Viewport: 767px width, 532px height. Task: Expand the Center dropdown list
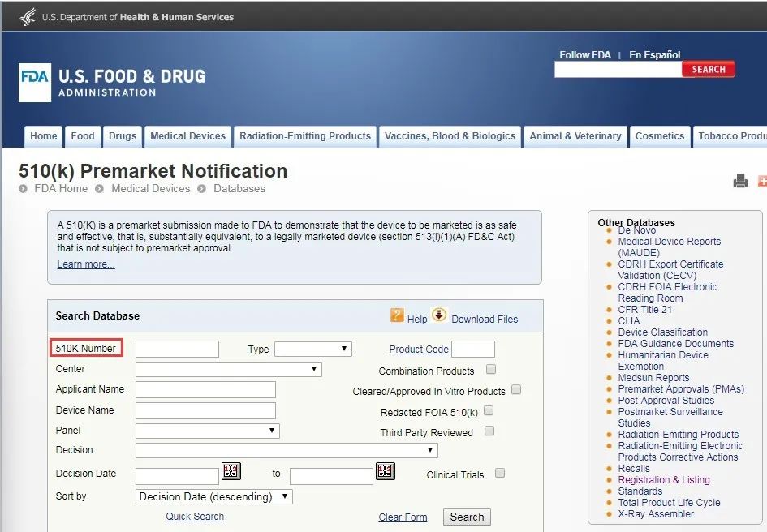228,370
